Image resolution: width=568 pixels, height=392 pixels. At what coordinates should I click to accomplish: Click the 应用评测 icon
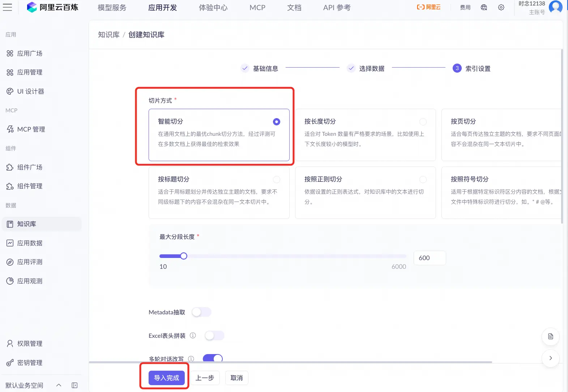[10, 262]
